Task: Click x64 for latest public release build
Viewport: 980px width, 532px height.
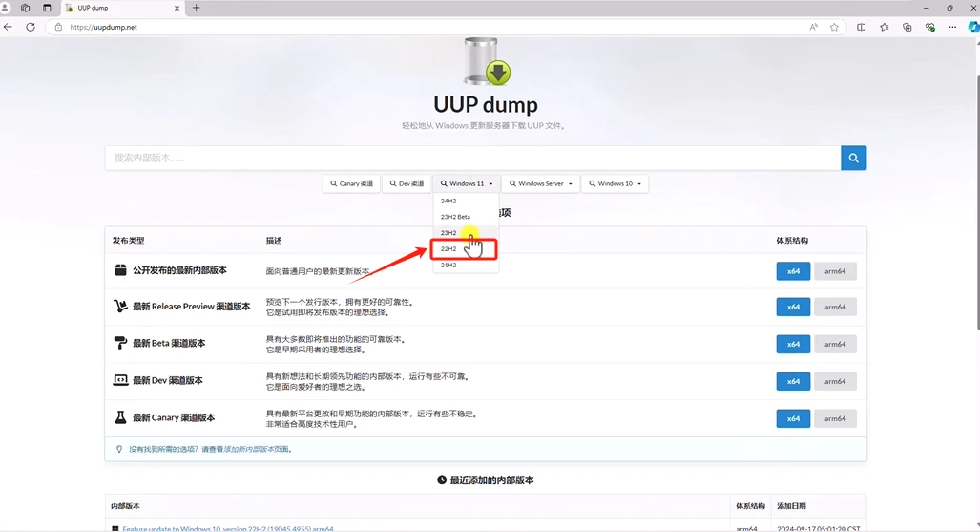Action: point(793,271)
